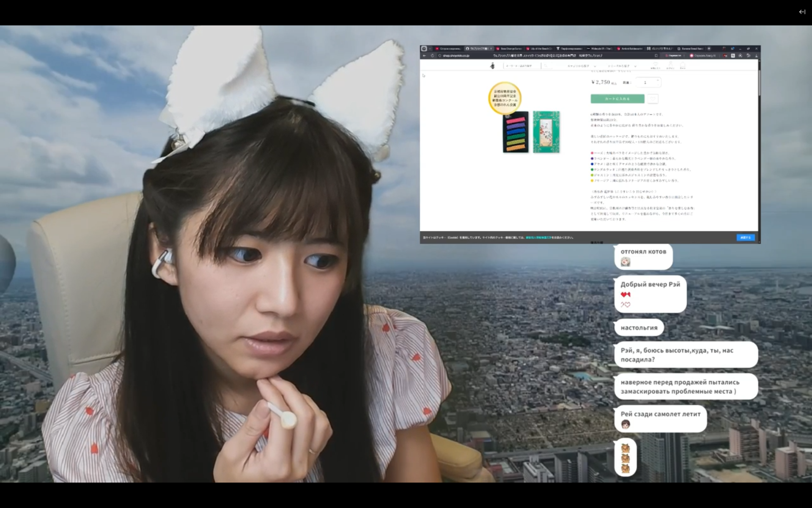Click the magnifier search icon in the shop header
This screenshot has height=508, width=812.
point(546,66)
